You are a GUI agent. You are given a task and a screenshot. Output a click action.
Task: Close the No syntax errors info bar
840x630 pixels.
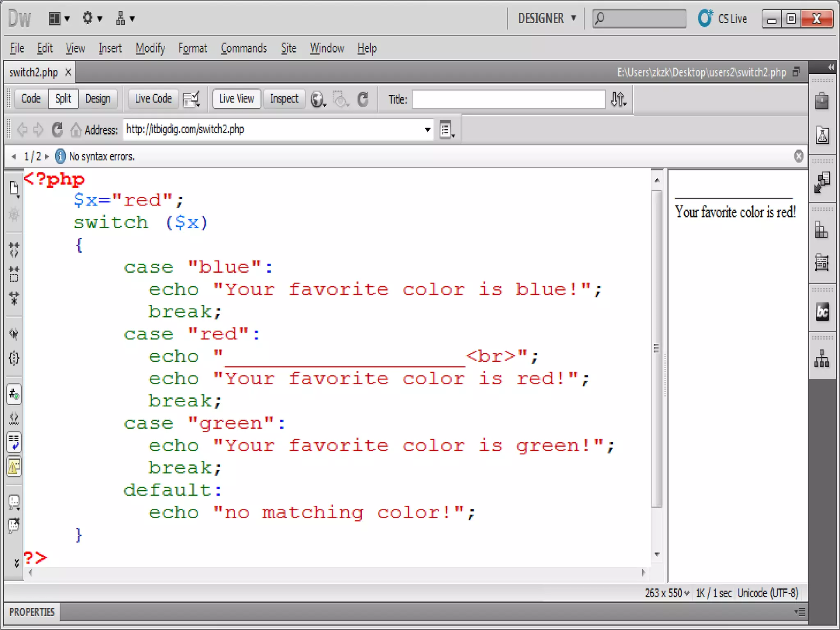tap(798, 156)
